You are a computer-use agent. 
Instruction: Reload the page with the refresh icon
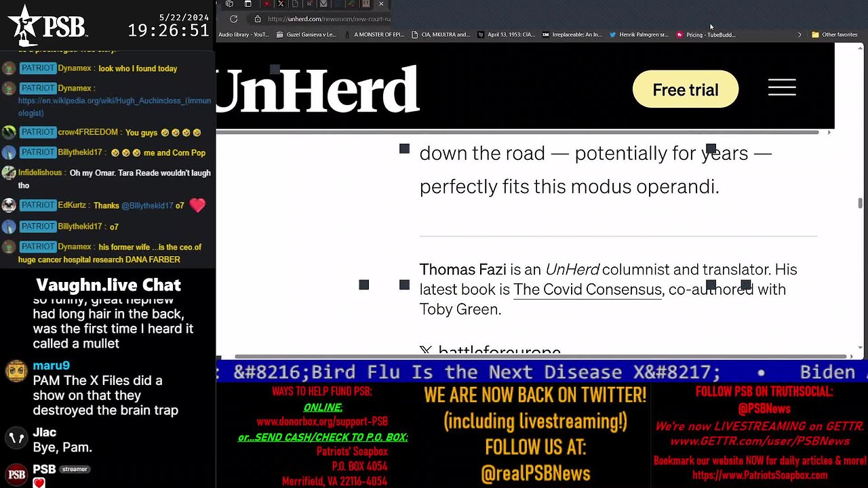233,19
